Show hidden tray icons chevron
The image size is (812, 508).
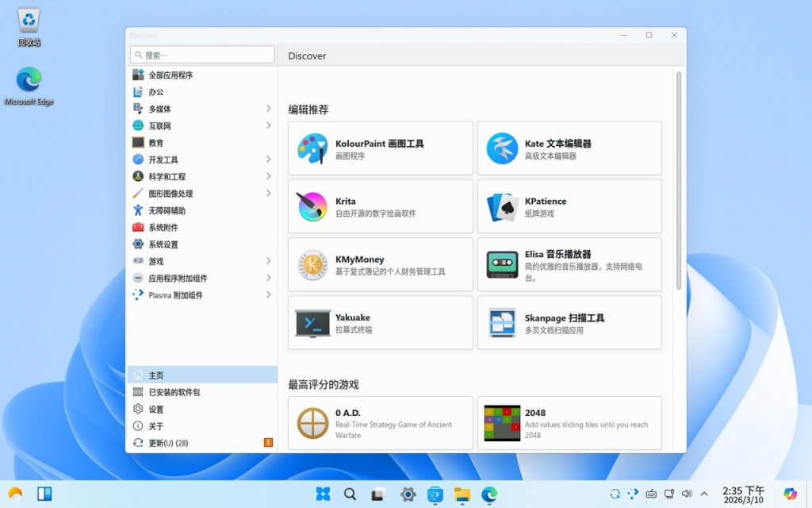(x=704, y=494)
